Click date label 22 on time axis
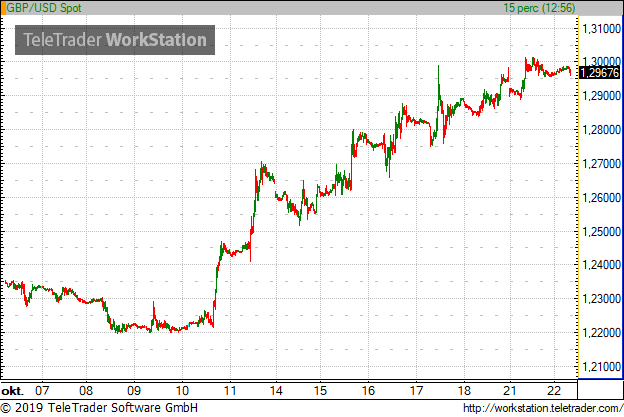 554,390
